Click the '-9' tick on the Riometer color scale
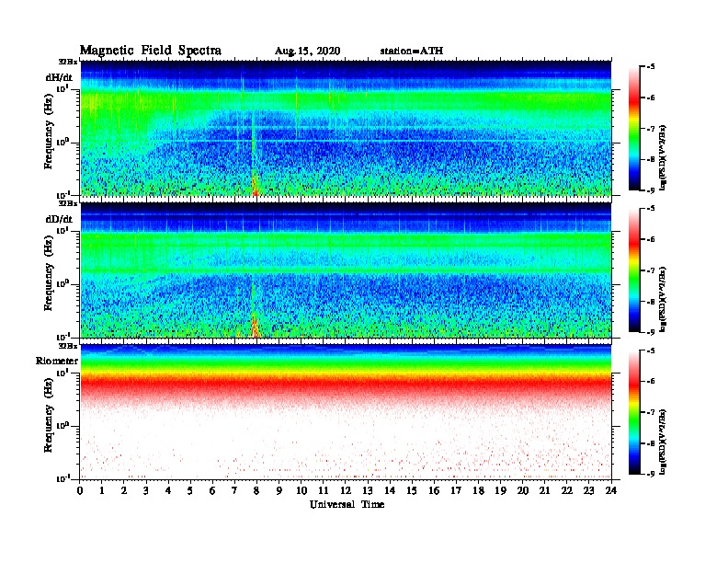Image resolution: width=728 pixels, height=563 pixels. coord(651,474)
